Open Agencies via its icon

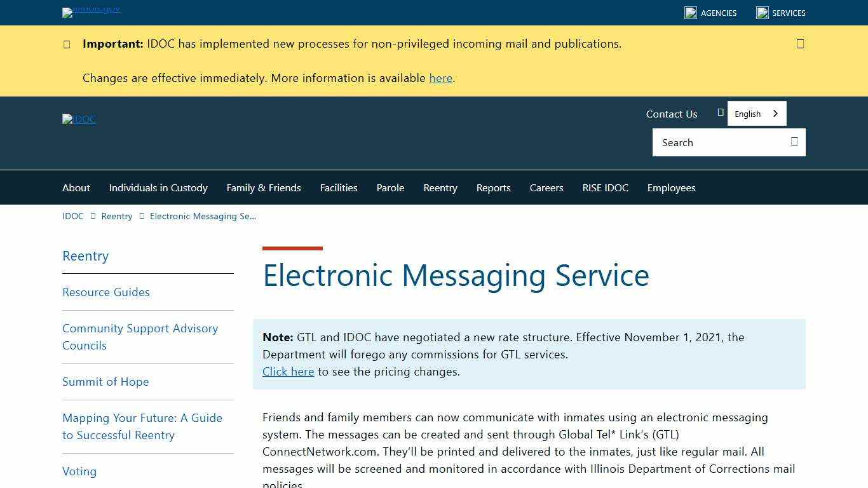(x=691, y=12)
